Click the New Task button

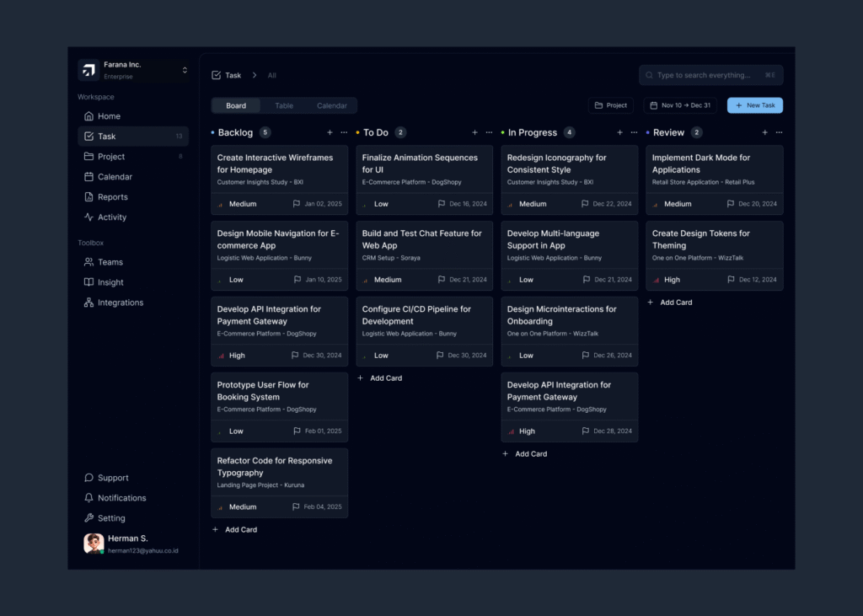754,105
